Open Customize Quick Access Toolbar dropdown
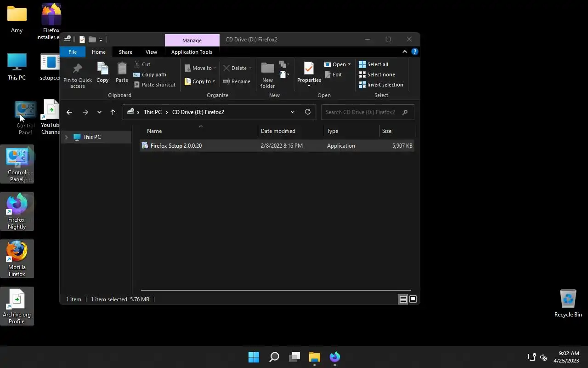The height and width of the screenshot is (368, 588). pos(101,40)
